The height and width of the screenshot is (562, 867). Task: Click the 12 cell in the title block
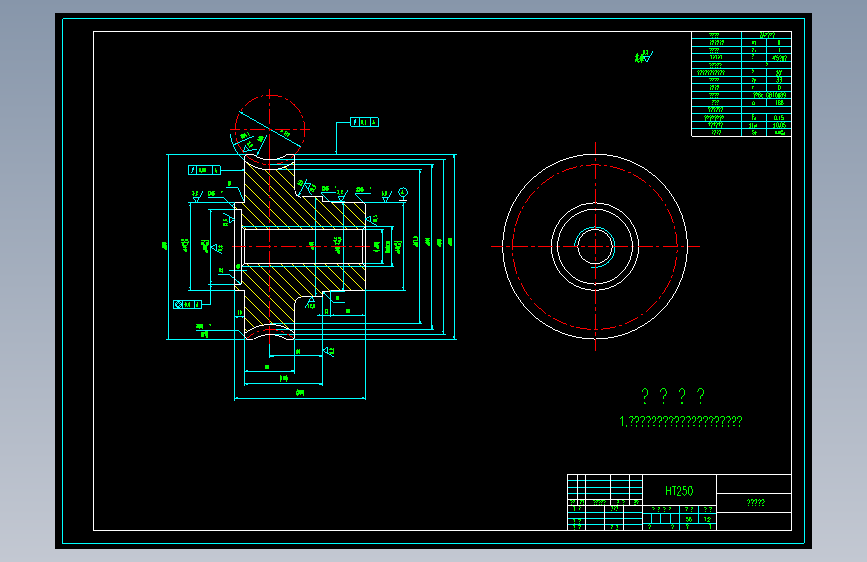click(x=707, y=519)
